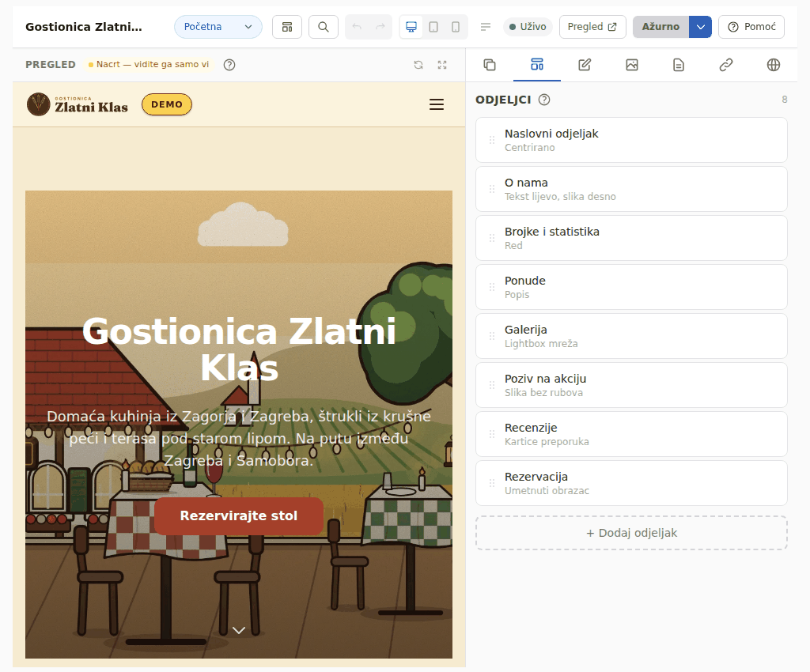Click the text lines icon beside Uživo
810x672 pixels.
tap(486, 27)
